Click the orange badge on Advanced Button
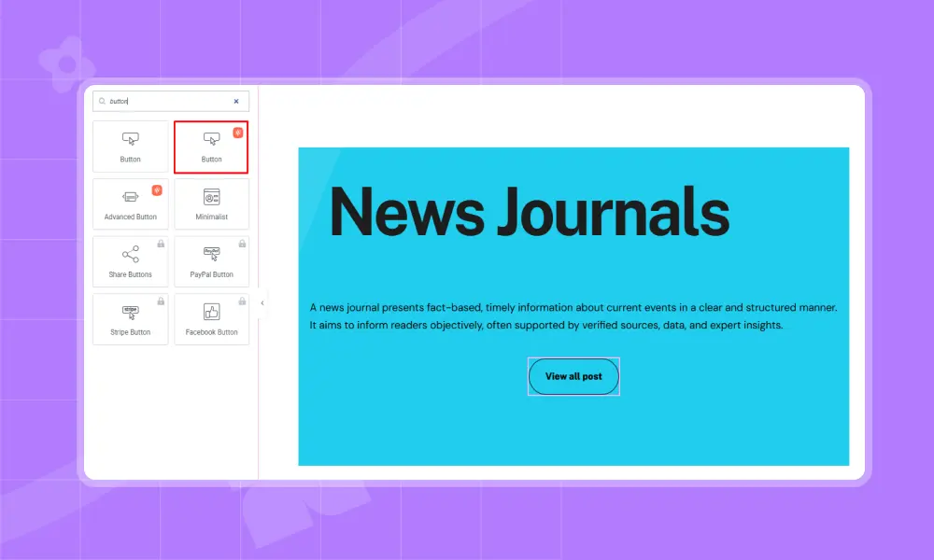 coord(157,190)
